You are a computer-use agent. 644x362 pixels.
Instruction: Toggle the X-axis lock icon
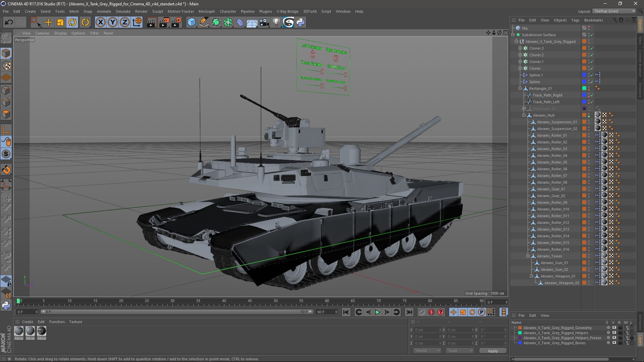100,22
